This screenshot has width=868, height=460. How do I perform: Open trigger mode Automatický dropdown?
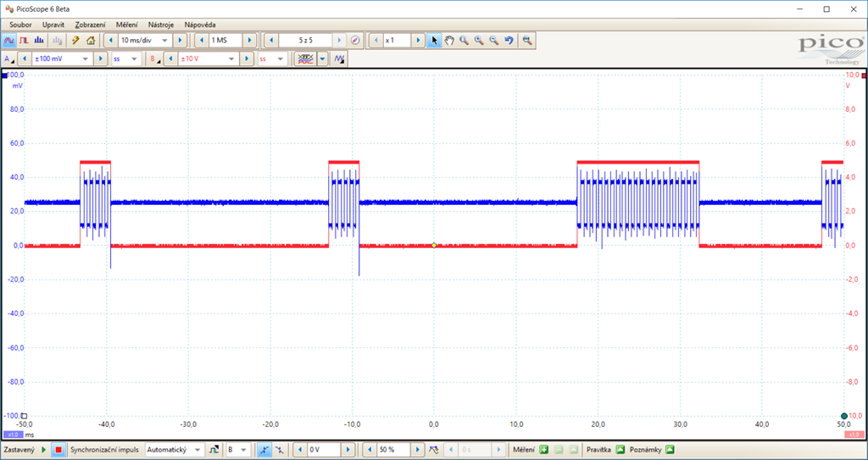198,450
